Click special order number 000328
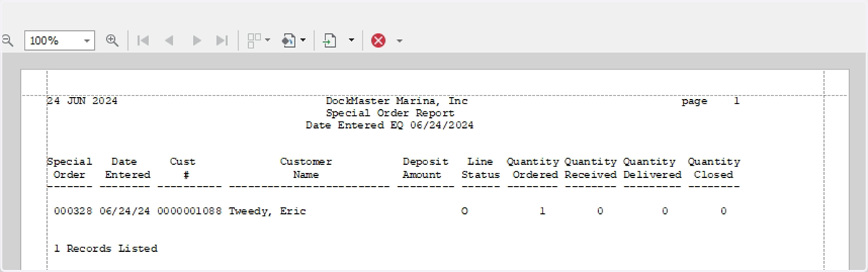 click(x=74, y=211)
